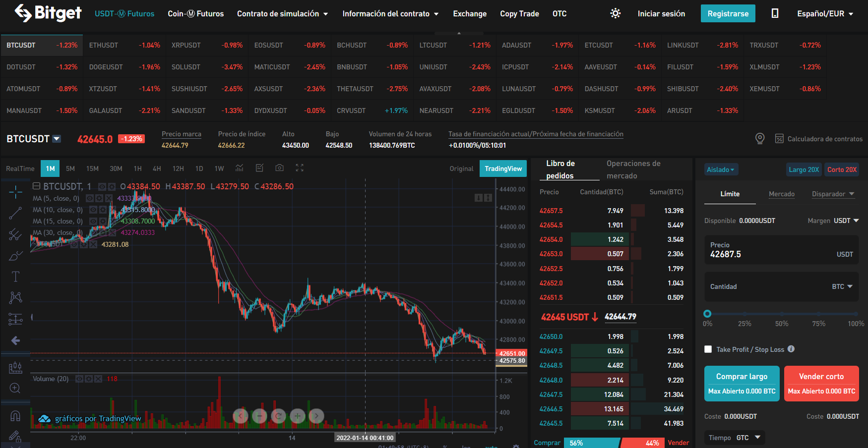Zoom out chart with round minus button
This screenshot has height=448, width=868.
point(259,416)
